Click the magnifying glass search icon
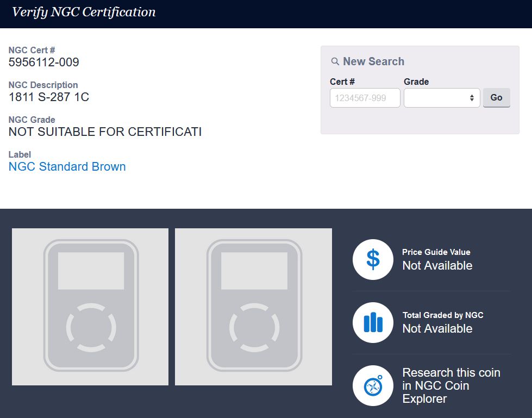 (x=335, y=61)
